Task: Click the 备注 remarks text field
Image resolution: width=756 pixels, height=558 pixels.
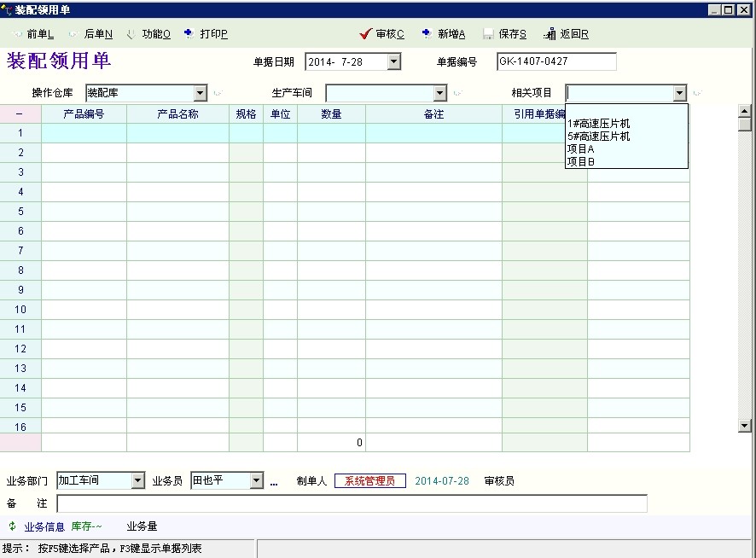Action: click(x=352, y=503)
